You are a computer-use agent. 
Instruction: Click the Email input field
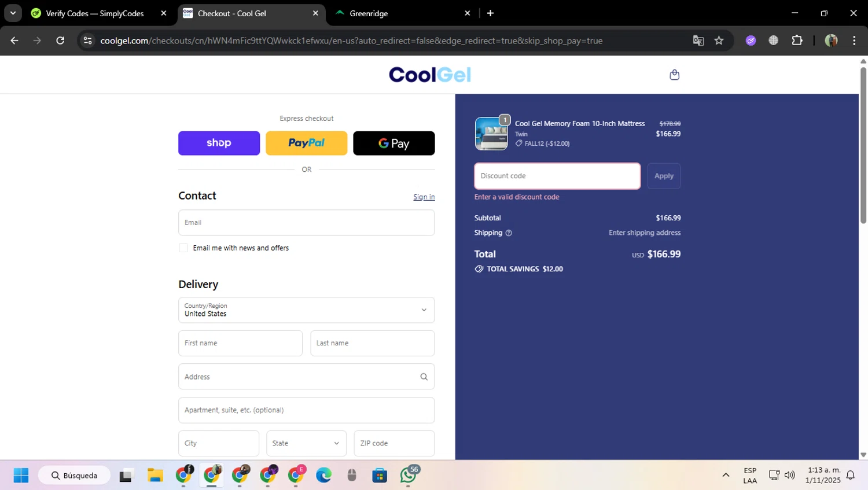pos(307,223)
